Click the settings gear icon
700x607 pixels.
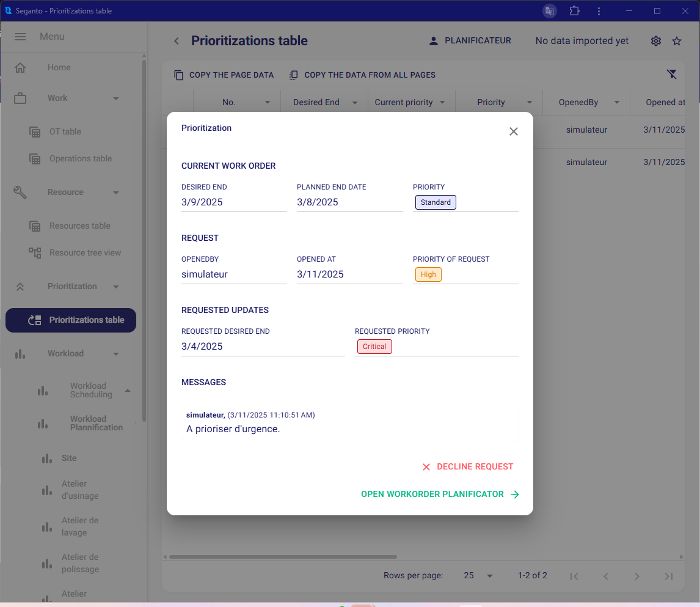(655, 41)
